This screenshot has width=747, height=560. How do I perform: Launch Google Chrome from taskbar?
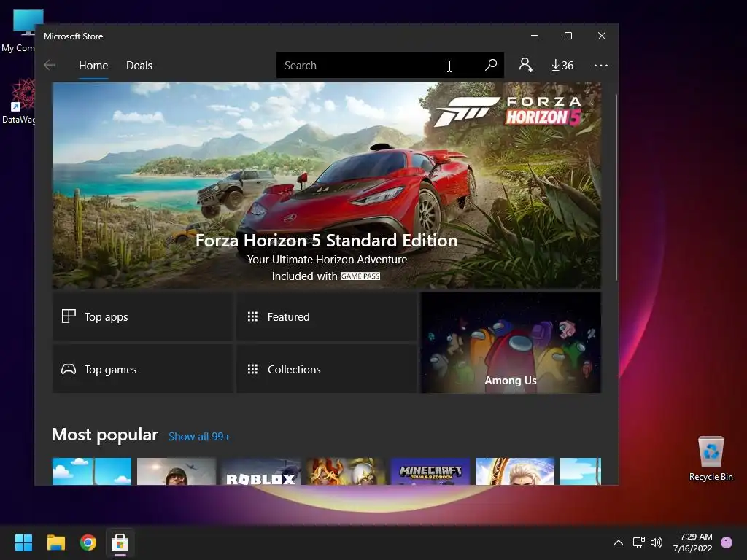pos(88,542)
